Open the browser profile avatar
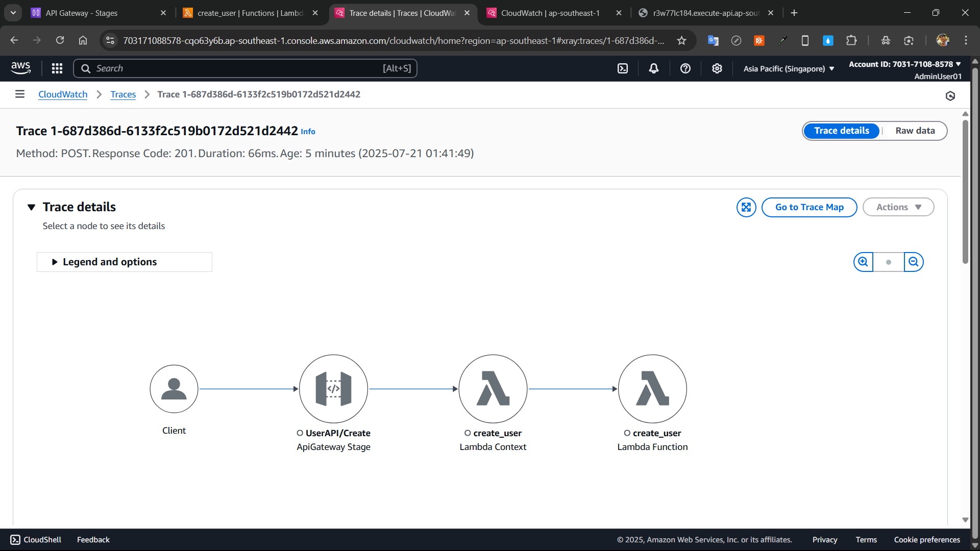980x551 pixels. tap(943, 40)
